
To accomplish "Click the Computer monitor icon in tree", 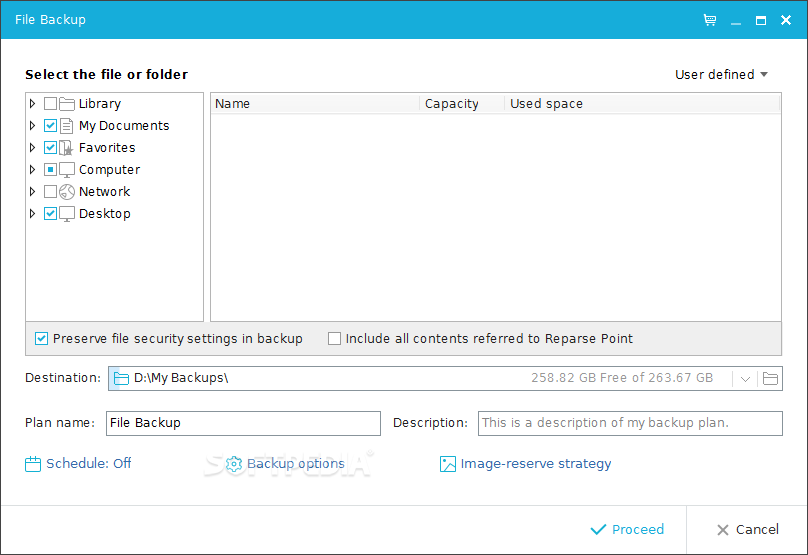I will tap(67, 170).
